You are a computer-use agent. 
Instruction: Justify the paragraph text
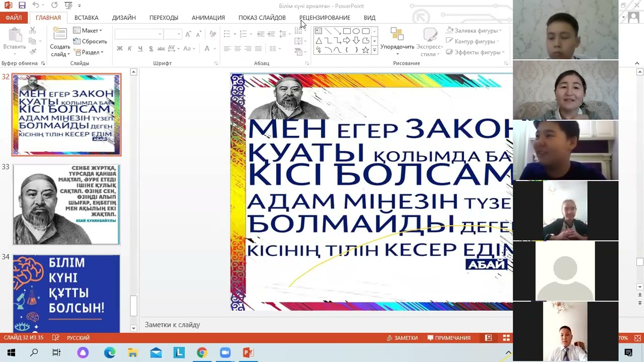tap(258, 49)
